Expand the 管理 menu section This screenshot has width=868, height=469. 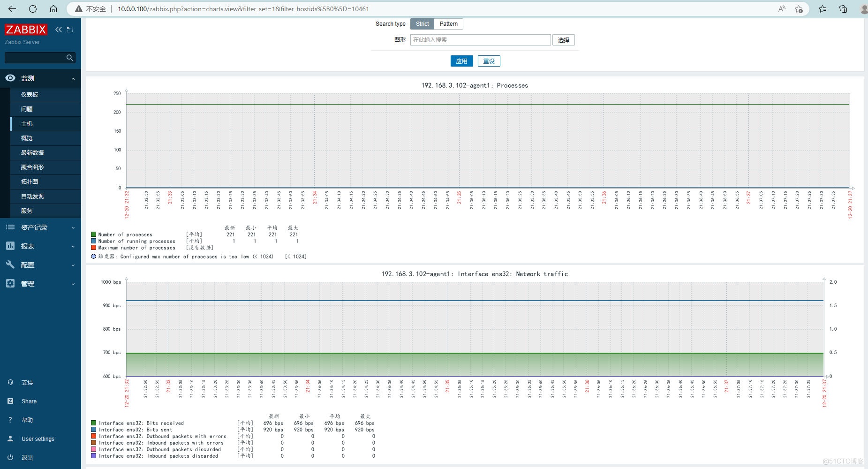coord(73,284)
